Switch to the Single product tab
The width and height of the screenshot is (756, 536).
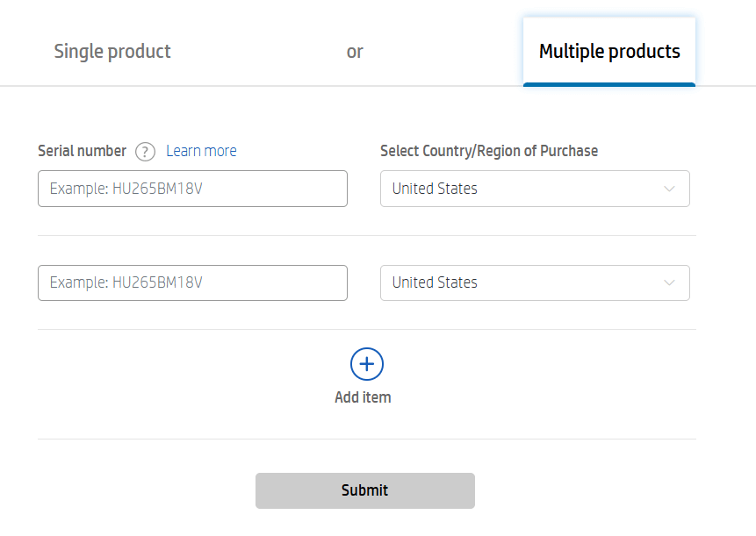point(112,52)
